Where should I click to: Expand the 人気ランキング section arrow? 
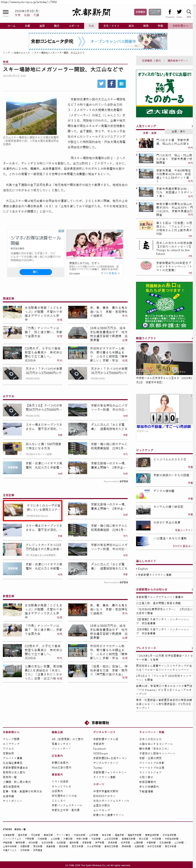[x=192, y=126]
